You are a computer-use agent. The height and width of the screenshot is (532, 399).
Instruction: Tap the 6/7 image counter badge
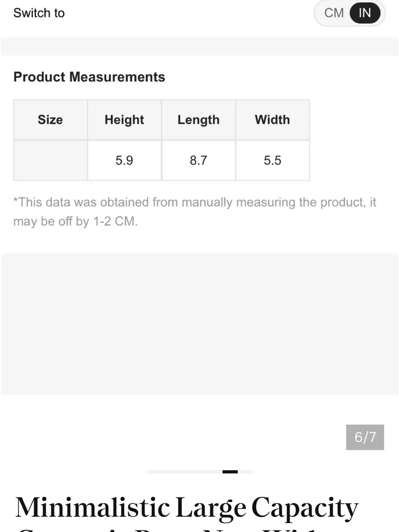tap(365, 437)
